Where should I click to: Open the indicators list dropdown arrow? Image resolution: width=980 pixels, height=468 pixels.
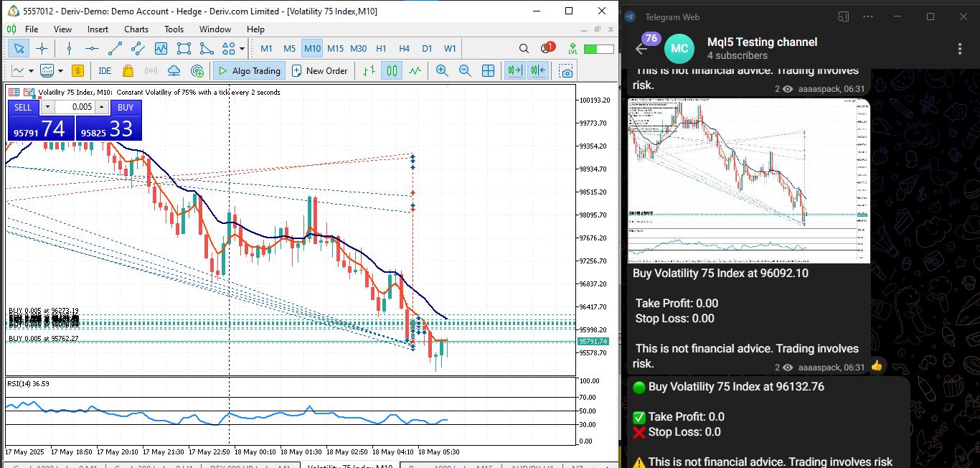tap(60, 71)
